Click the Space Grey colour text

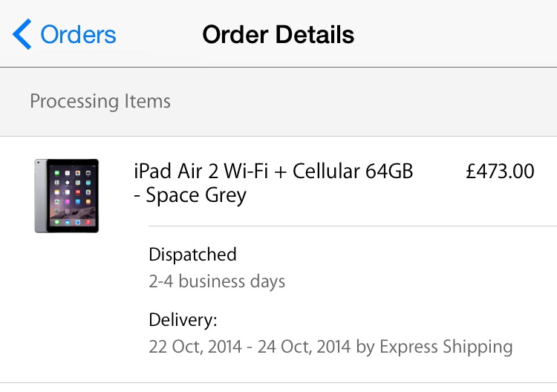pyautogui.click(x=196, y=197)
